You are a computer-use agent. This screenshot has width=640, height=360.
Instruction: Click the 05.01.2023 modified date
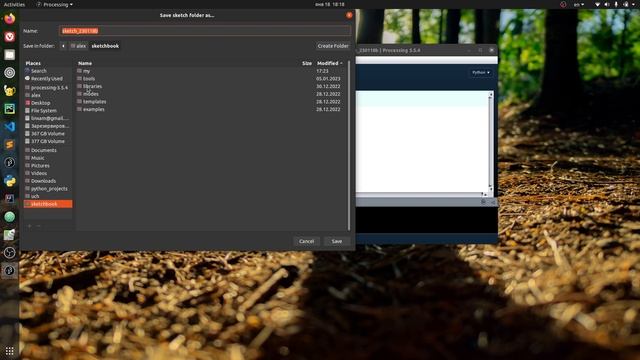click(x=328, y=79)
